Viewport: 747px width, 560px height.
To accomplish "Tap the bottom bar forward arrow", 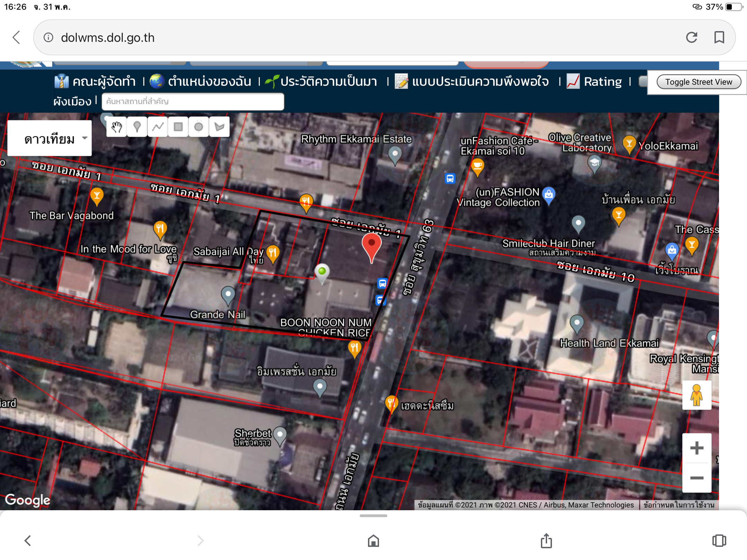I will point(201,541).
